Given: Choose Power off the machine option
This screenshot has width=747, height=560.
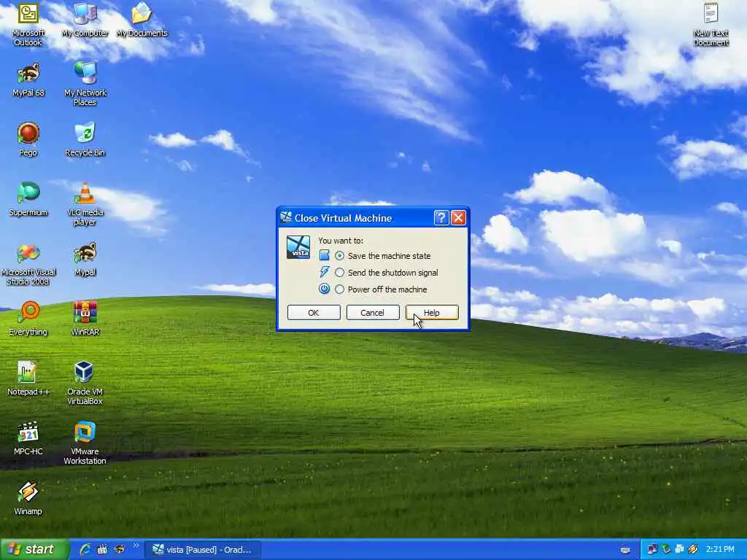Looking at the screenshot, I should tap(339, 289).
